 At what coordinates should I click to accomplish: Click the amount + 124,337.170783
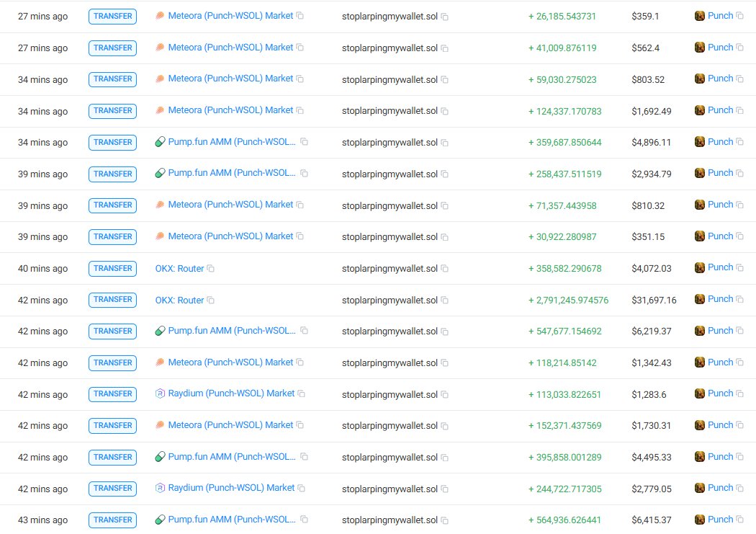pos(565,111)
